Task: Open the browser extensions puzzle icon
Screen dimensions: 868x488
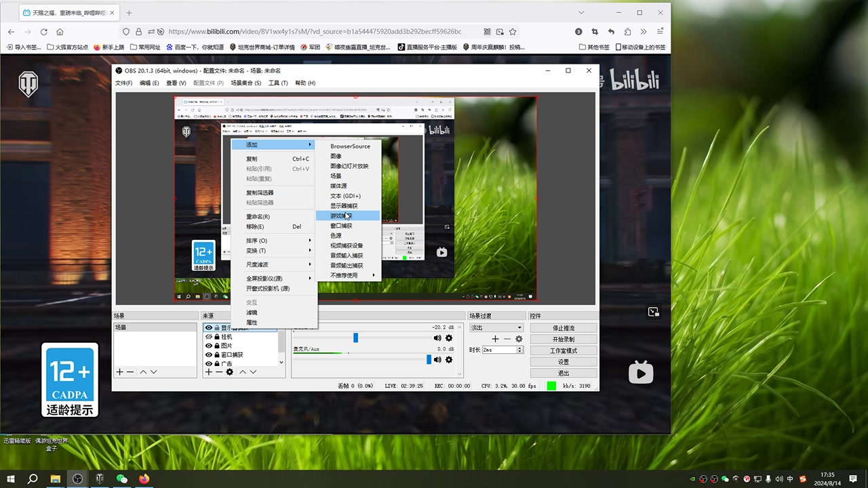Action: click(627, 32)
